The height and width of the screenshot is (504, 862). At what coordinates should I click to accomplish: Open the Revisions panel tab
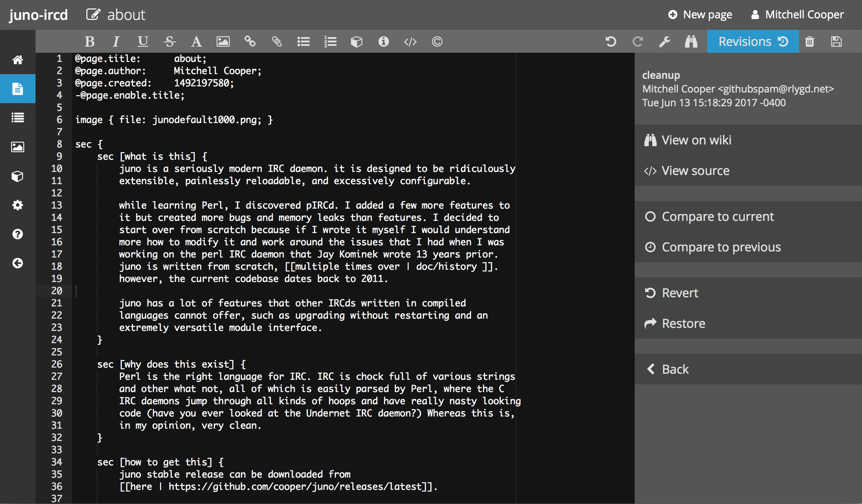(x=753, y=41)
